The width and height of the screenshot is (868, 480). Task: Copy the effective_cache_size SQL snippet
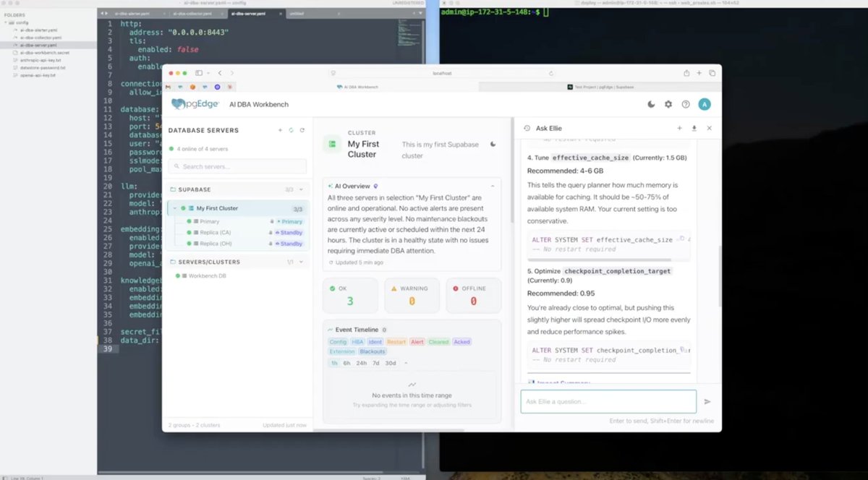click(x=681, y=239)
